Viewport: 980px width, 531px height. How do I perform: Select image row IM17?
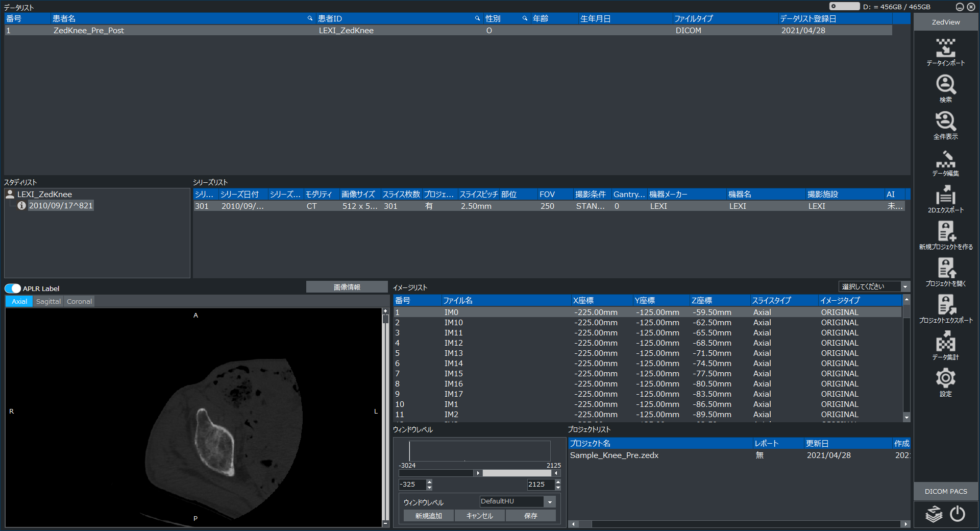tap(647, 394)
